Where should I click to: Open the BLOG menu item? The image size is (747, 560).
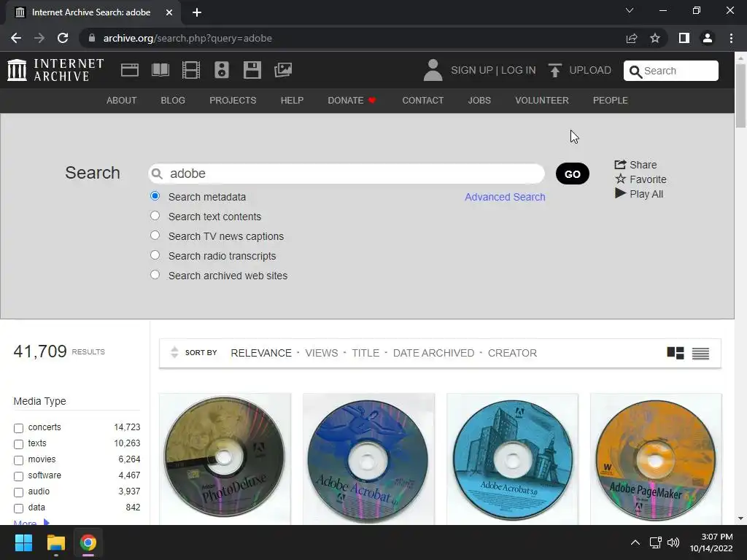pyautogui.click(x=173, y=101)
